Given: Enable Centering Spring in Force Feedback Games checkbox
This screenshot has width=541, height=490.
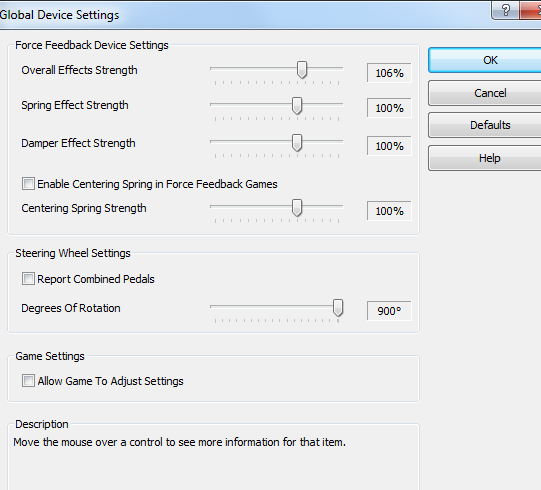Looking at the screenshot, I should click(x=28, y=184).
